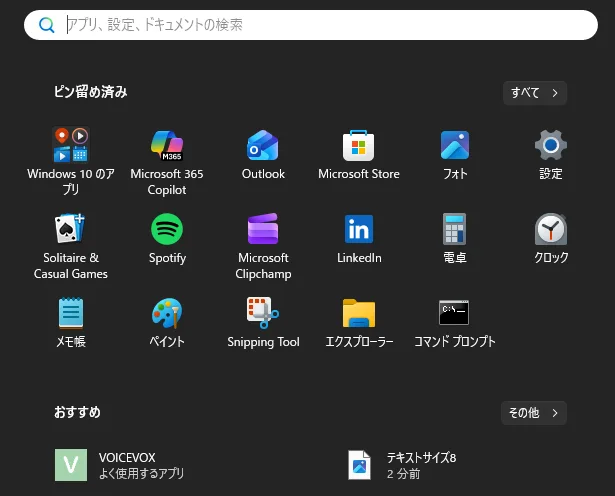The height and width of the screenshot is (496, 615).
Task: Launch ペイント app
Action: tap(167, 313)
